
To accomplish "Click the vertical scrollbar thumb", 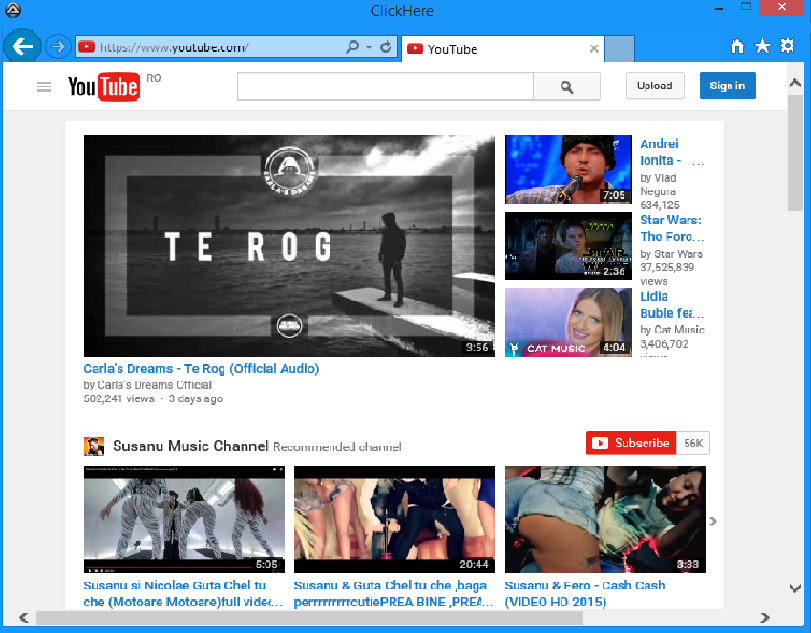I will point(795,153).
